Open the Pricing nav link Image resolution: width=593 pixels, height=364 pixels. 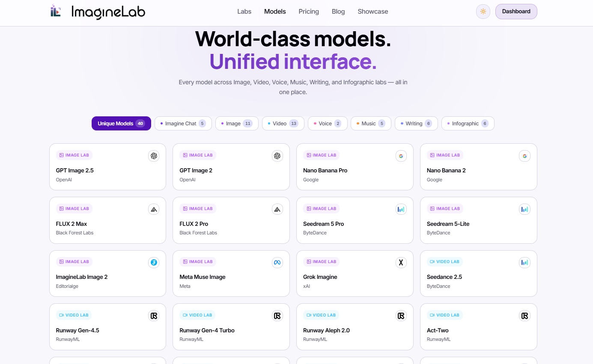click(x=309, y=12)
